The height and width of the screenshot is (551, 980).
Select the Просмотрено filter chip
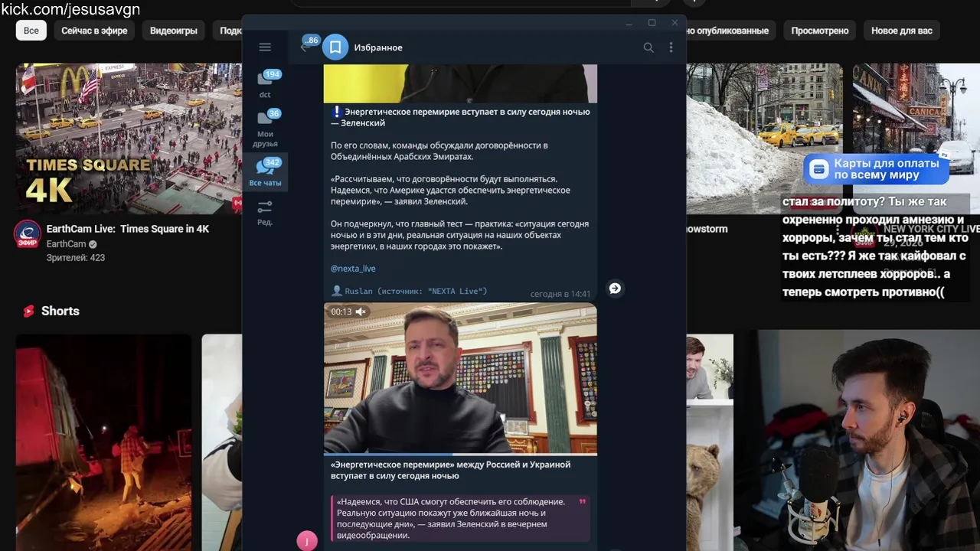click(820, 31)
